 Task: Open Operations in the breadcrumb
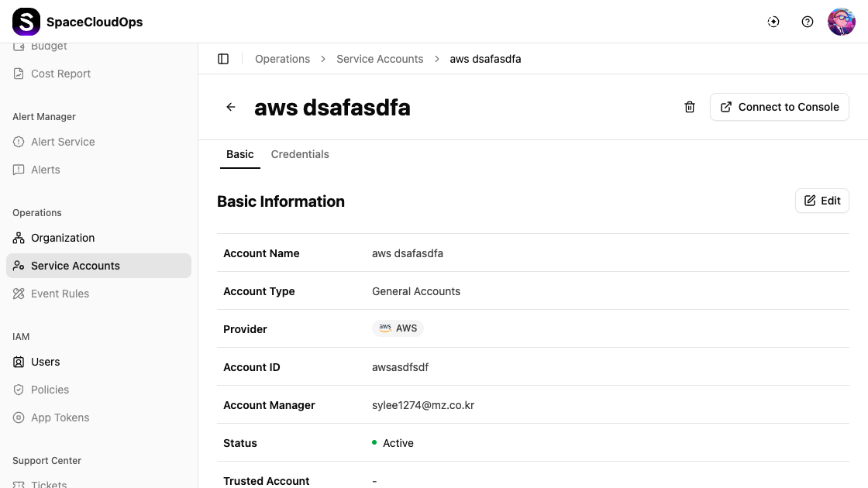tap(282, 59)
